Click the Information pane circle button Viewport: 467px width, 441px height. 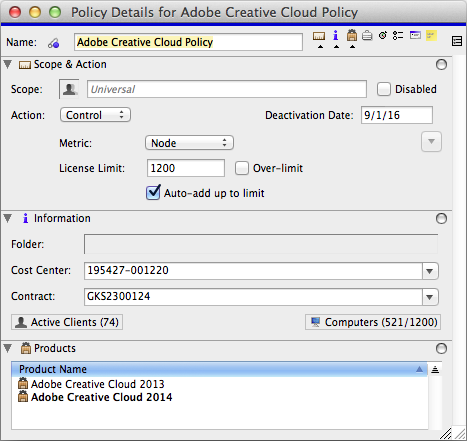[x=441, y=219]
